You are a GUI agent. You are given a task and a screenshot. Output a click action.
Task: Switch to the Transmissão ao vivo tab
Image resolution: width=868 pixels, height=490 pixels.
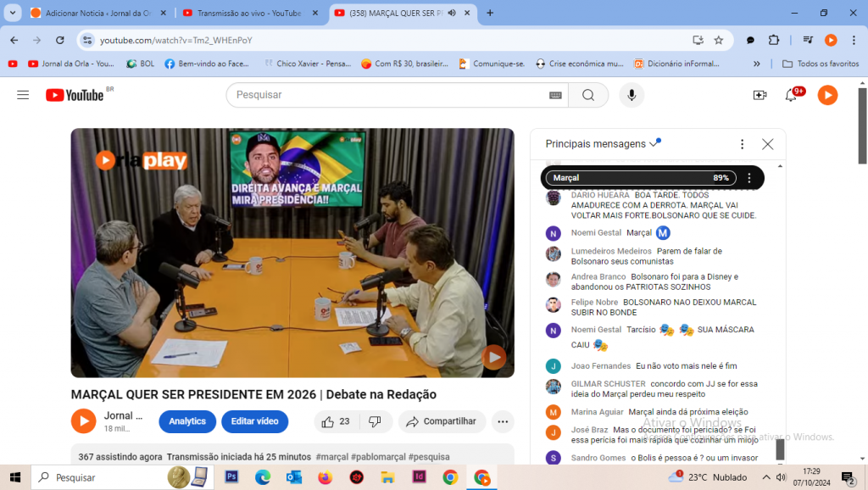(x=250, y=13)
